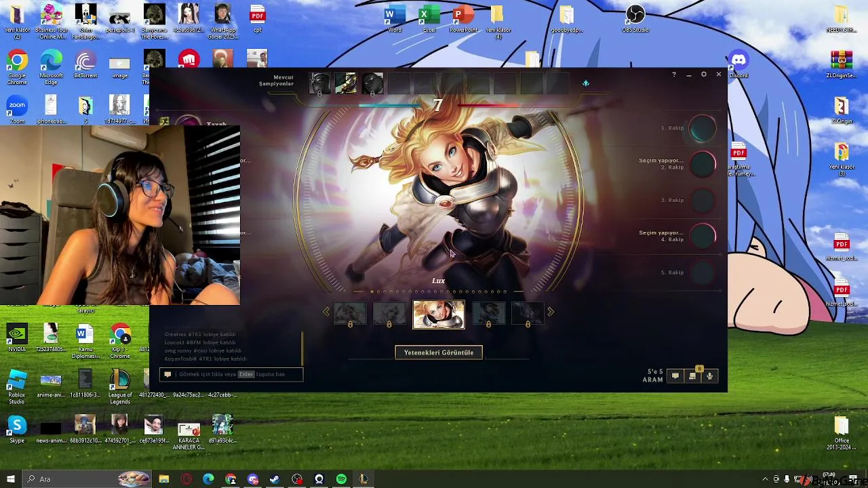This screenshot has width=868, height=488.
Task: Open Steam from the taskbar
Action: pyautogui.click(x=275, y=479)
